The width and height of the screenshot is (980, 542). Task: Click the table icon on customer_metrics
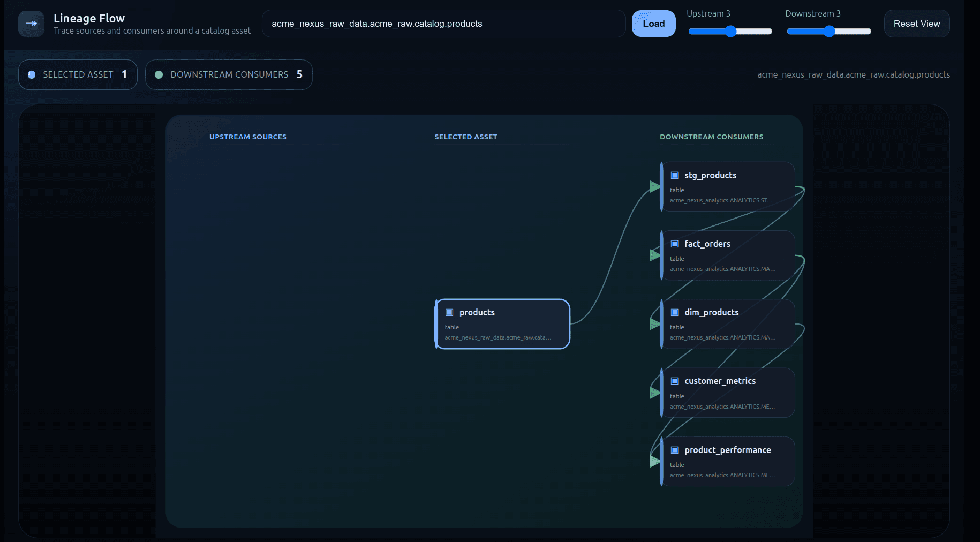tap(674, 381)
